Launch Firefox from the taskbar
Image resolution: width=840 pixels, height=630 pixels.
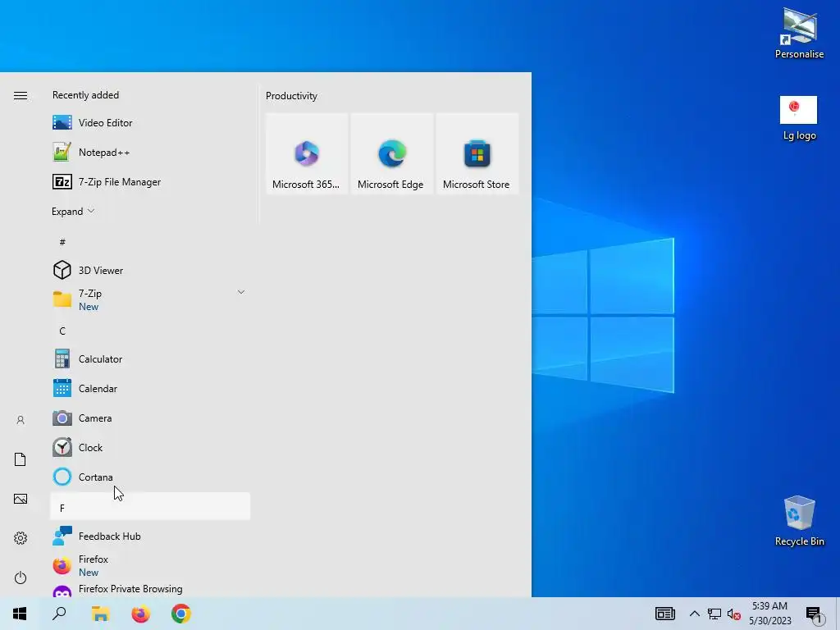pyautogui.click(x=141, y=614)
